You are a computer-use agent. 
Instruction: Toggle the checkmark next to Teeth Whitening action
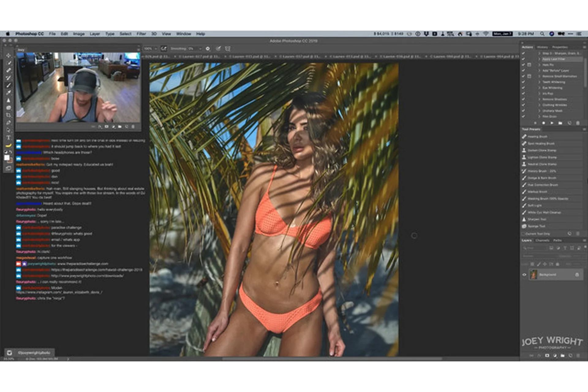pyautogui.click(x=523, y=82)
